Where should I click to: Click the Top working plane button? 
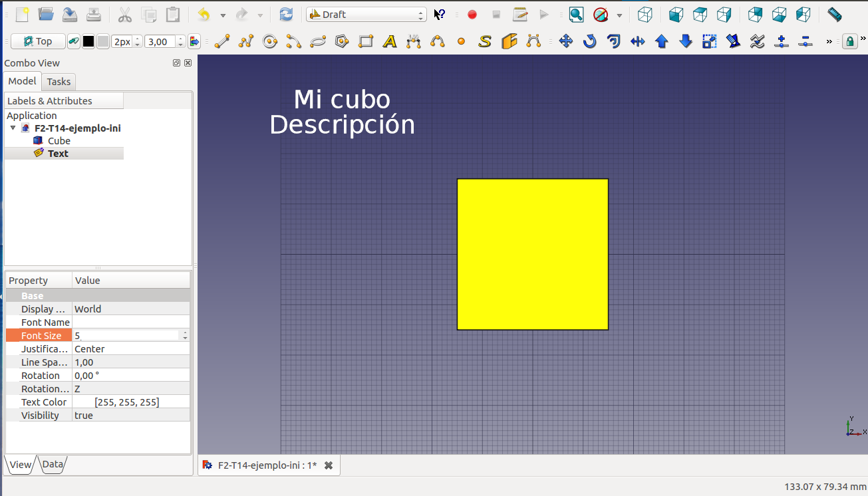point(38,42)
